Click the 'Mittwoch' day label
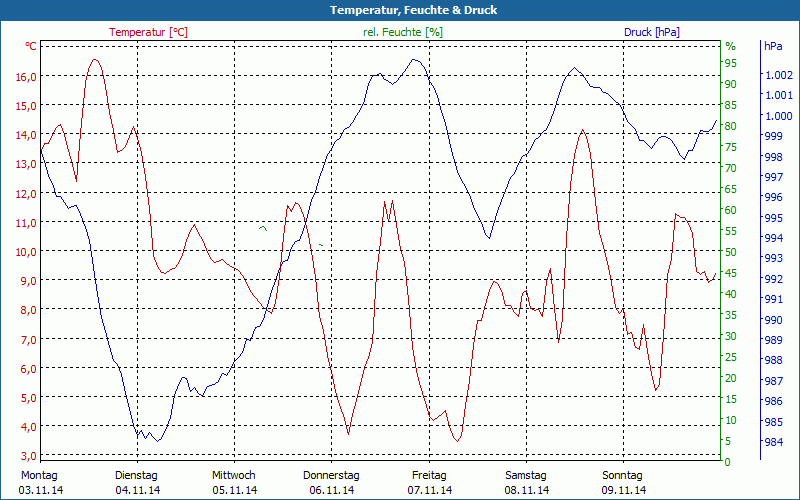The width and height of the screenshot is (800, 500). [234, 476]
